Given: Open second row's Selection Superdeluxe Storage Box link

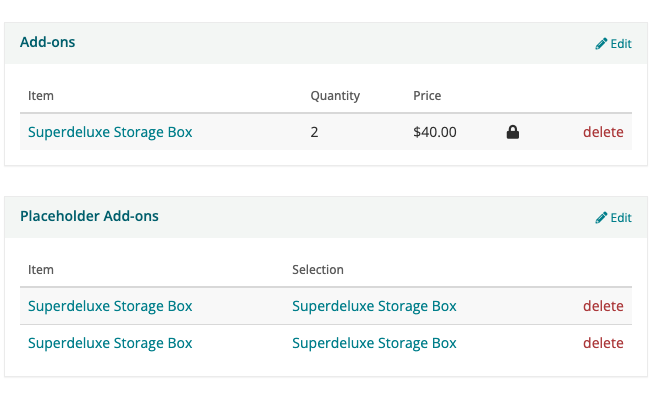Looking at the screenshot, I should [x=374, y=343].
